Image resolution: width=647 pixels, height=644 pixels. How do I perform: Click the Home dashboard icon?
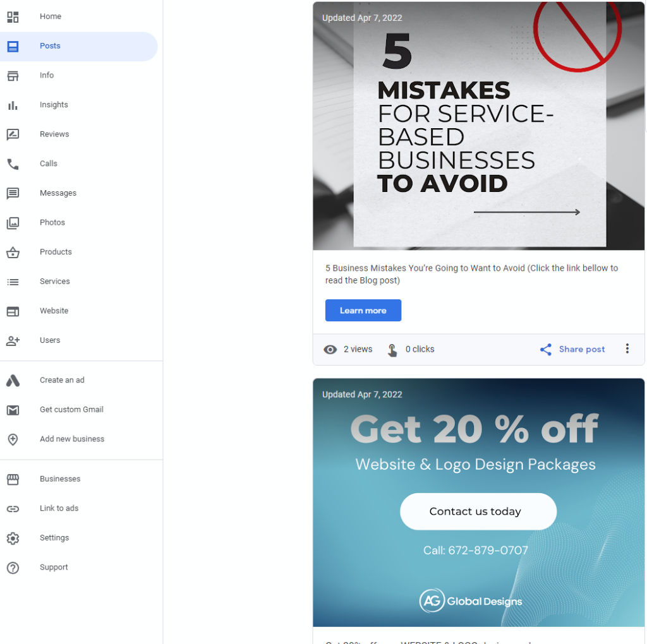13,17
